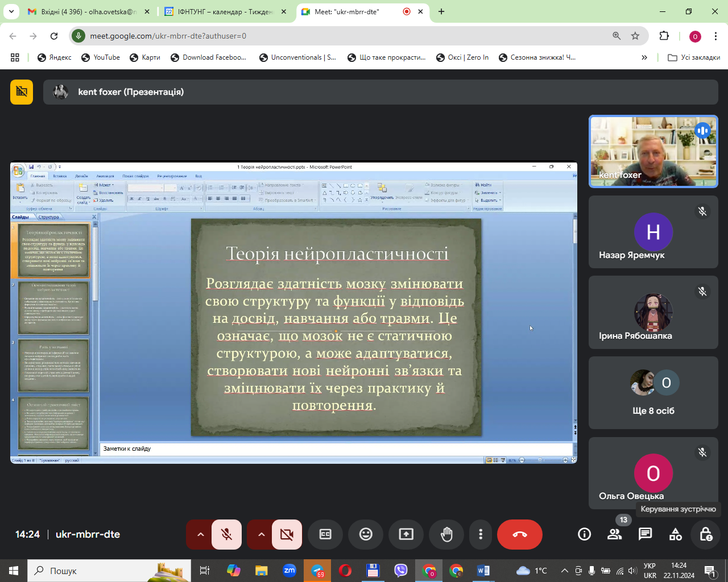Click 'Вставить' paste button in PowerPoint
This screenshot has height=582, width=728.
click(x=20, y=192)
